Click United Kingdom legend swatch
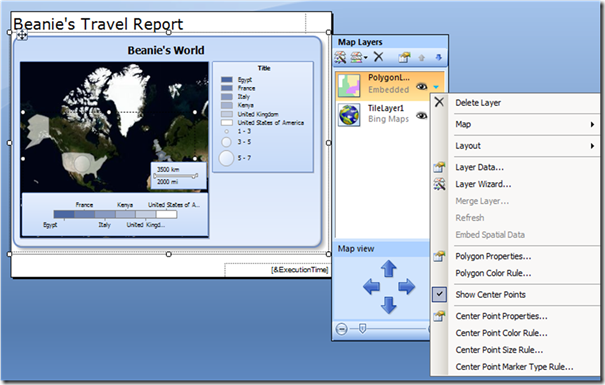605x385 pixels. point(226,114)
